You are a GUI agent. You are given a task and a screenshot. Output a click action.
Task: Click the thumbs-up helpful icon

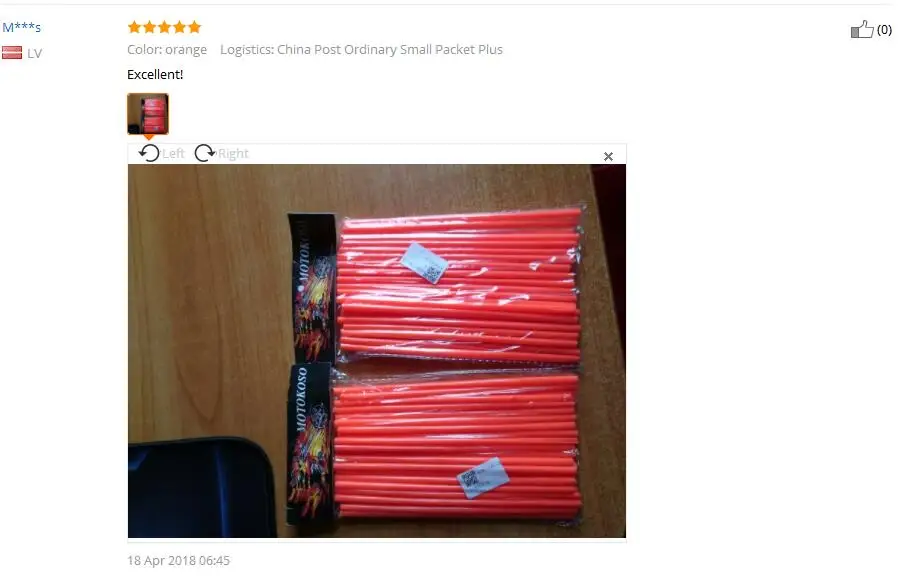[862, 29]
